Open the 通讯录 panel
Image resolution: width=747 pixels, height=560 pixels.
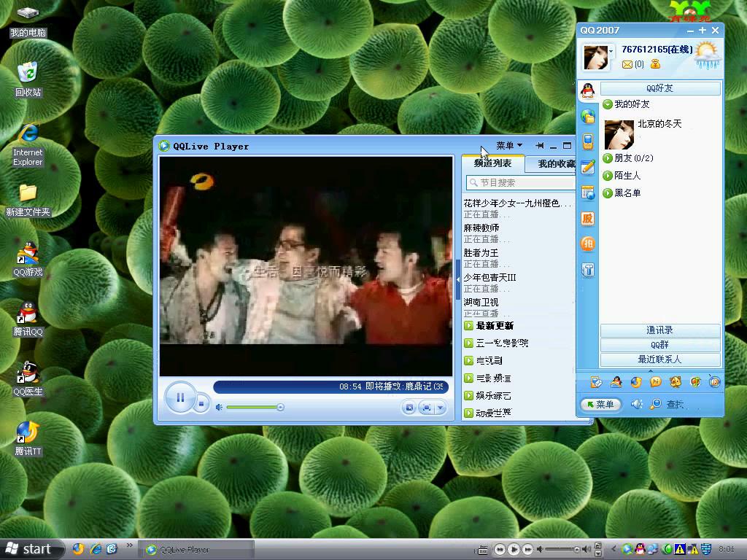pos(659,330)
